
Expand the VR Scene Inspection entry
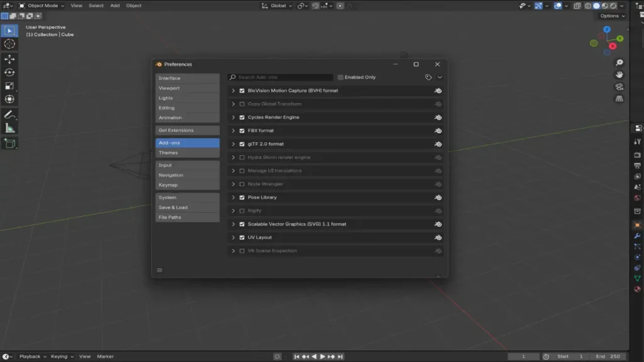click(233, 251)
